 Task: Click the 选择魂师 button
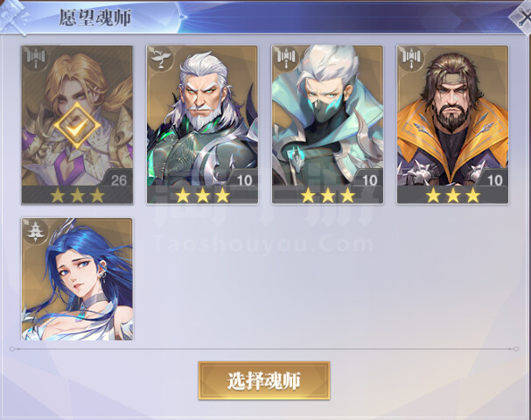click(x=264, y=381)
